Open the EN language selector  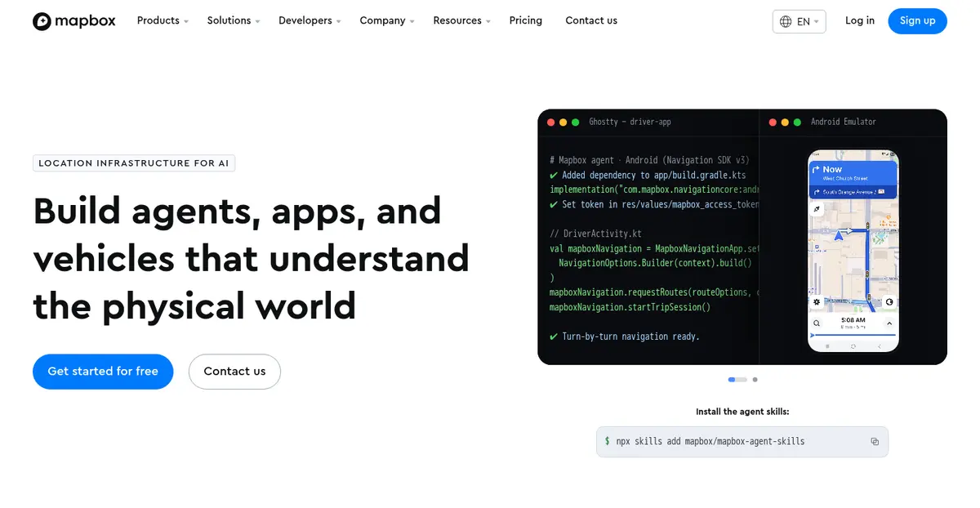coord(799,21)
